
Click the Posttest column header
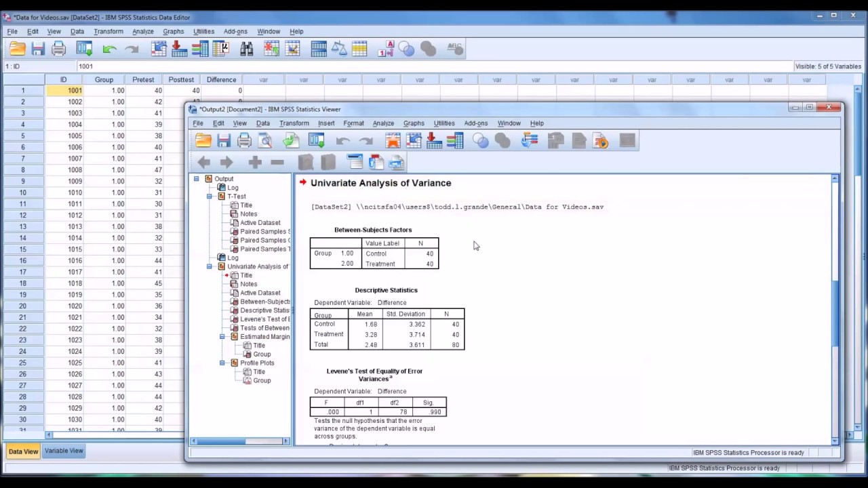pyautogui.click(x=181, y=79)
